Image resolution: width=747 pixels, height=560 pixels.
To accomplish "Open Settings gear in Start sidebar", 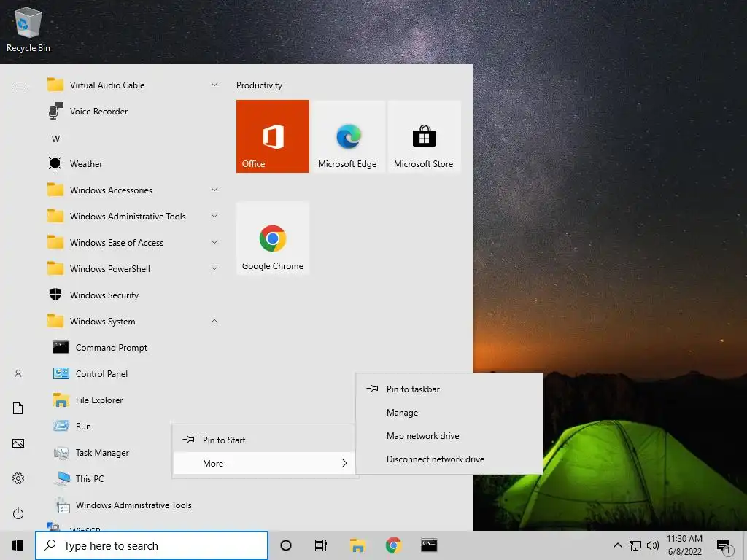I will click(x=18, y=478).
